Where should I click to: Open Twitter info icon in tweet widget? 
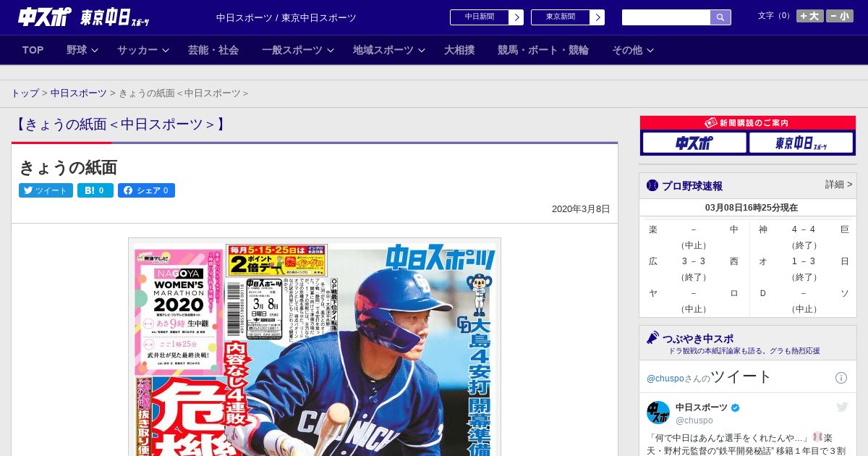pos(841,378)
